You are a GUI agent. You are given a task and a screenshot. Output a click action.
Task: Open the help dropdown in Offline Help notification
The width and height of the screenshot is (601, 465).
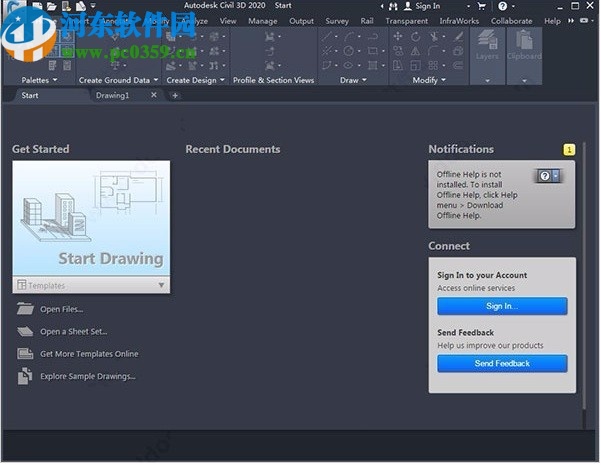(556, 176)
